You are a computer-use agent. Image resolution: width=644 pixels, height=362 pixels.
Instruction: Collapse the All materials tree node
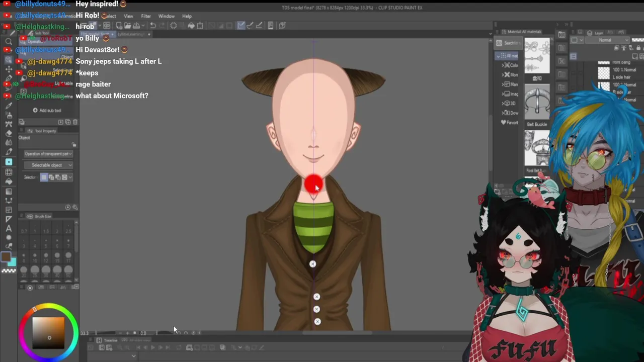499,56
